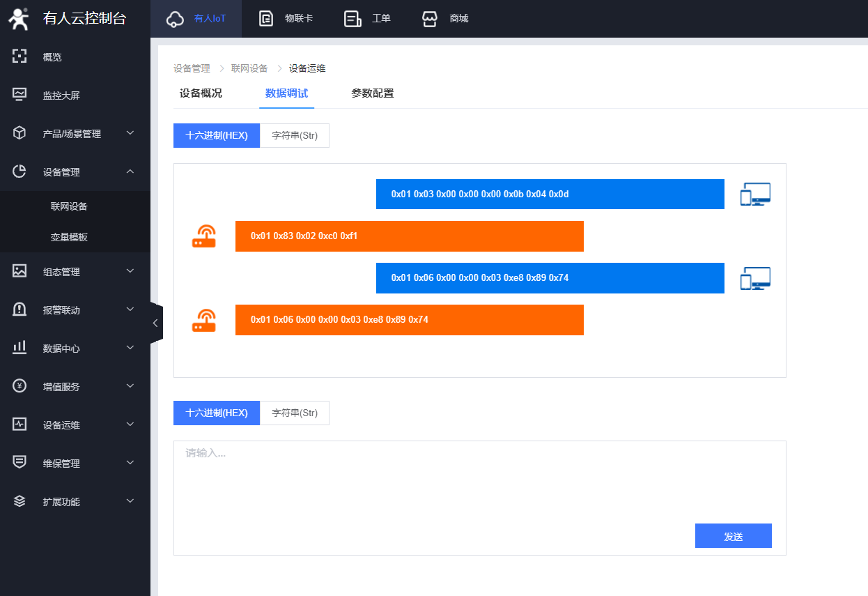Click the 发送 send button
Screen dimensions: 868x596
[734, 536]
